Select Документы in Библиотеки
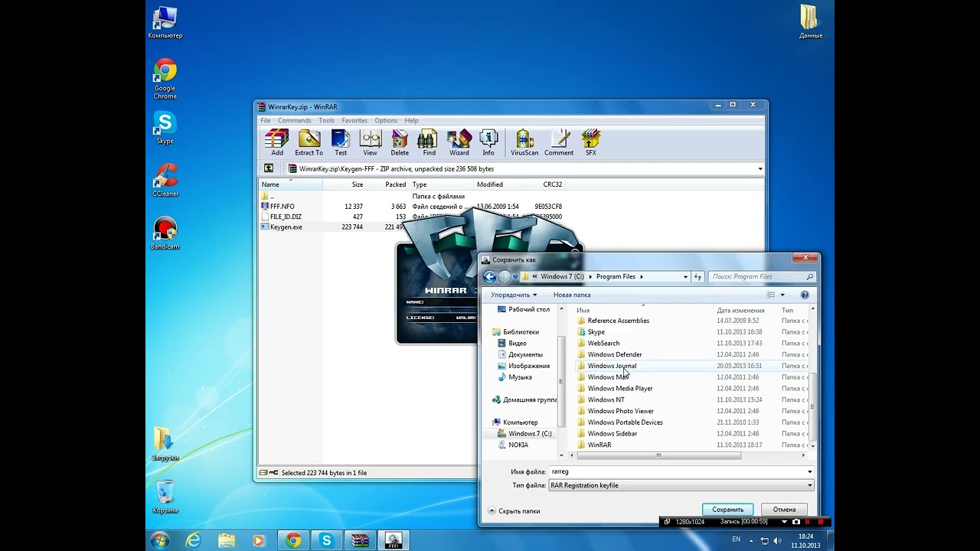The height and width of the screenshot is (551, 980). point(525,354)
